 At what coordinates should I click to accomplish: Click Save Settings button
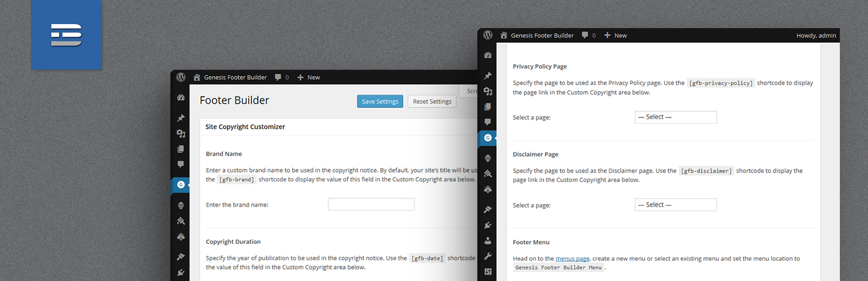click(380, 101)
